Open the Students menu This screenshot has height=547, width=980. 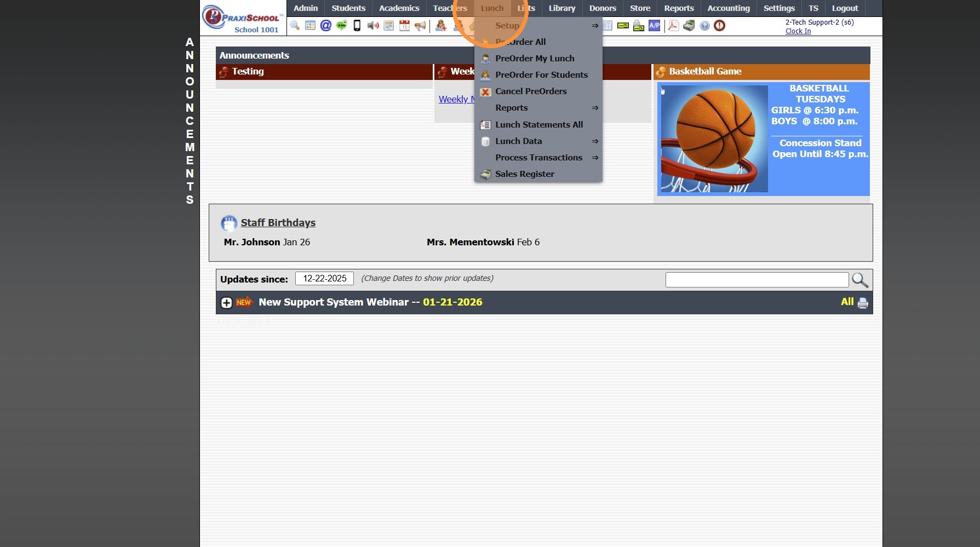[348, 8]
